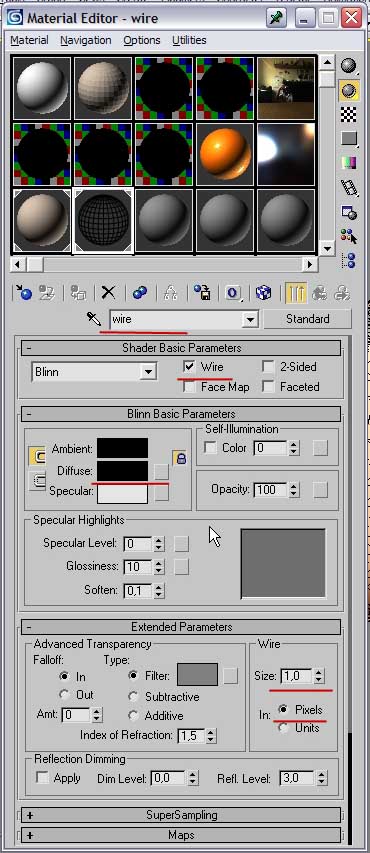The width and height of the screenshot is (370, 853).
Task: Collapse the Blinn Basic Parameters rollout
Action: point(180,414)
